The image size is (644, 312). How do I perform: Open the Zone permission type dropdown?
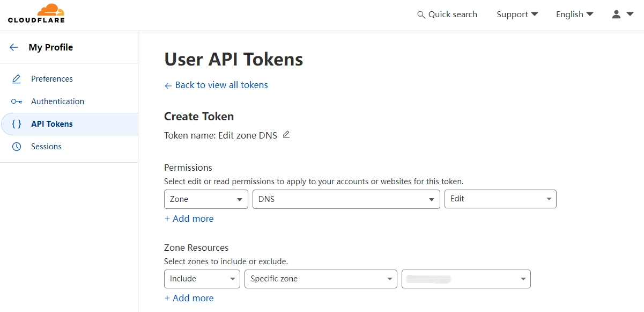coord(206,199)
